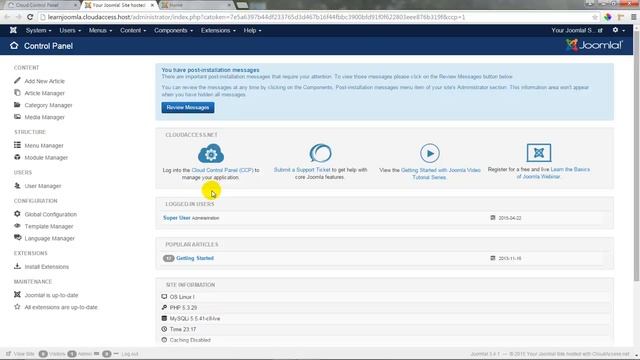Image resolution: width=640 pixels, height=360 pixels.
Task: Click the Super User link
Action: coord(177,218)
